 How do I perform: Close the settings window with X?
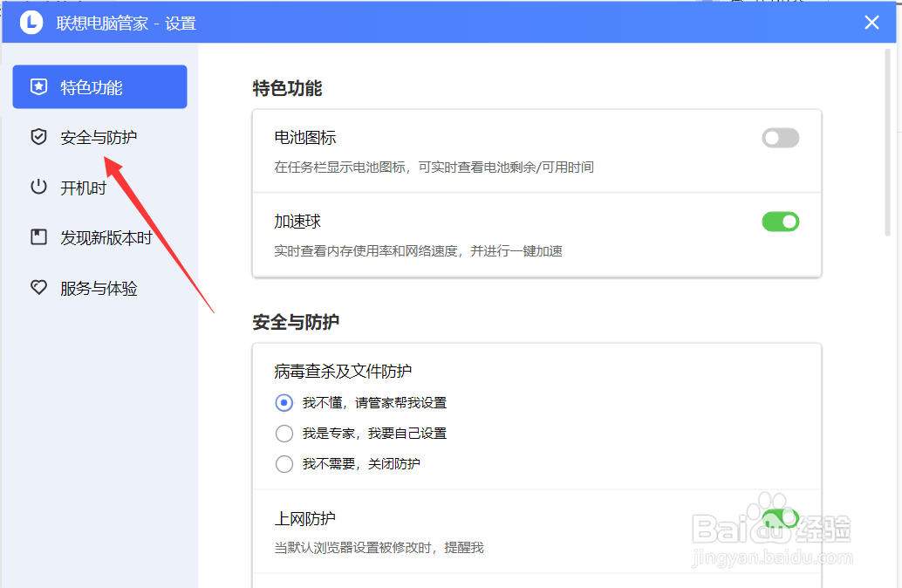(871, 23)
